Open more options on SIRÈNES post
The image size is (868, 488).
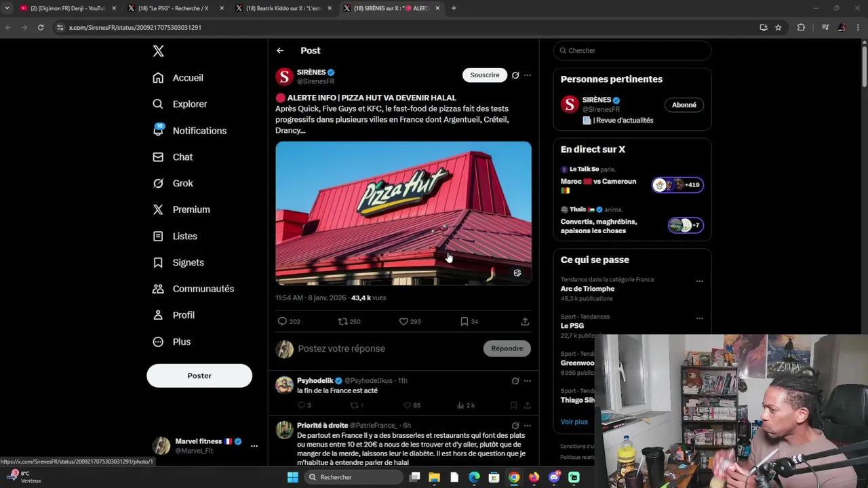[x=528, y=75]
